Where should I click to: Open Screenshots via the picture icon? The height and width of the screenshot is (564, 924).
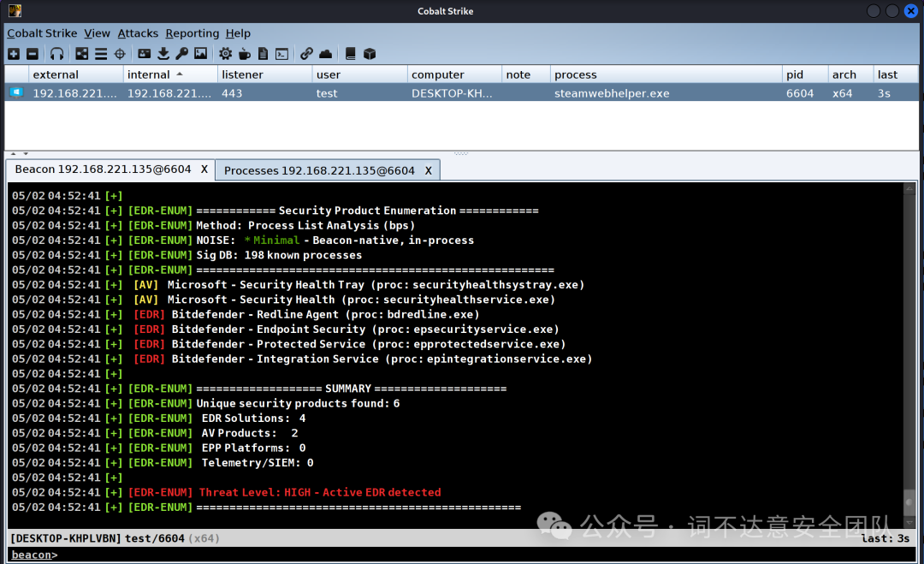click(201, 54)
